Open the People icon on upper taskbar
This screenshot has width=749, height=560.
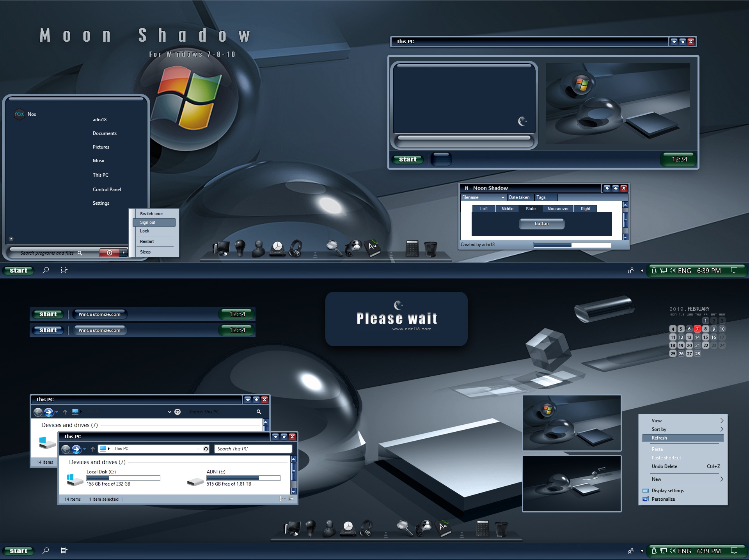tap(630, 270)
